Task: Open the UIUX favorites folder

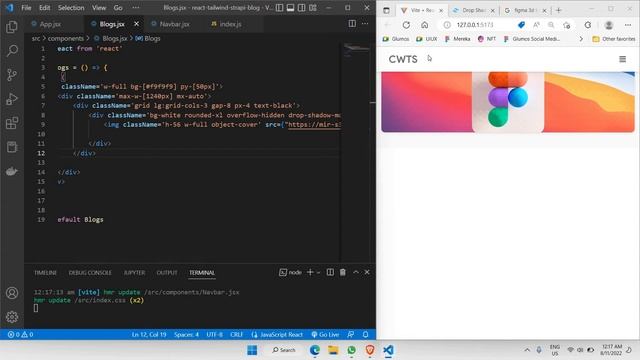Action: pos(427,39)
